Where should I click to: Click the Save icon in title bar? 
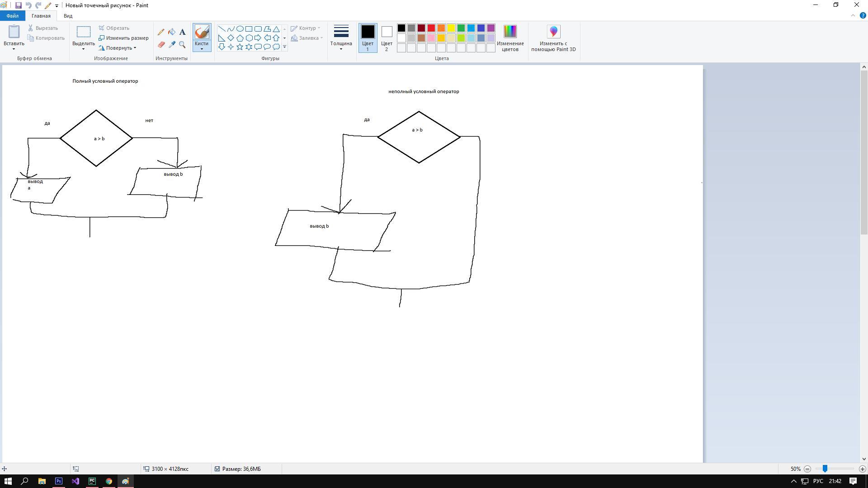tap(18, 5)
